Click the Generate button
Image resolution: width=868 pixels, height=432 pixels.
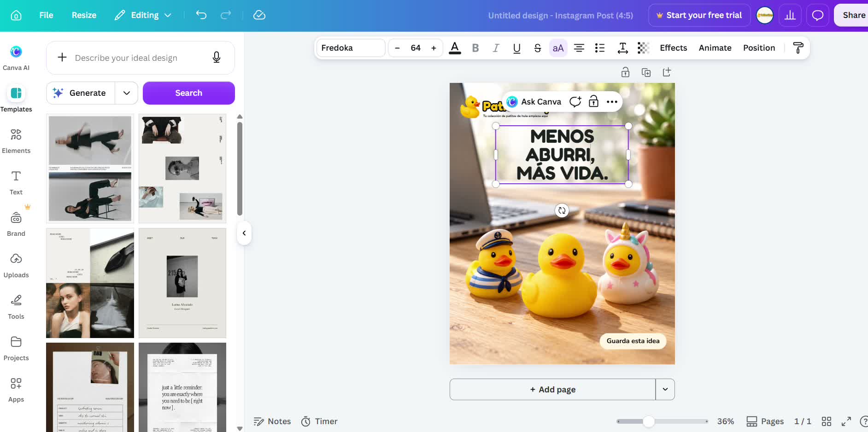click(x=81, y=93)
